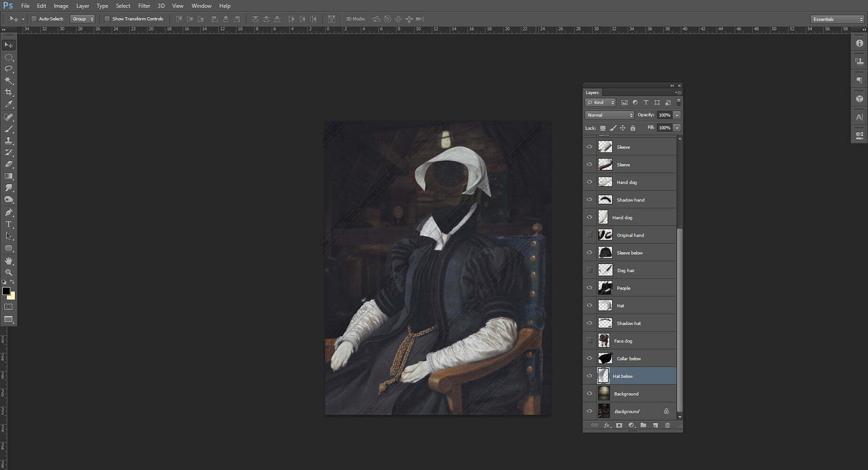Select the Collar below layer

(x=629, y=359)
